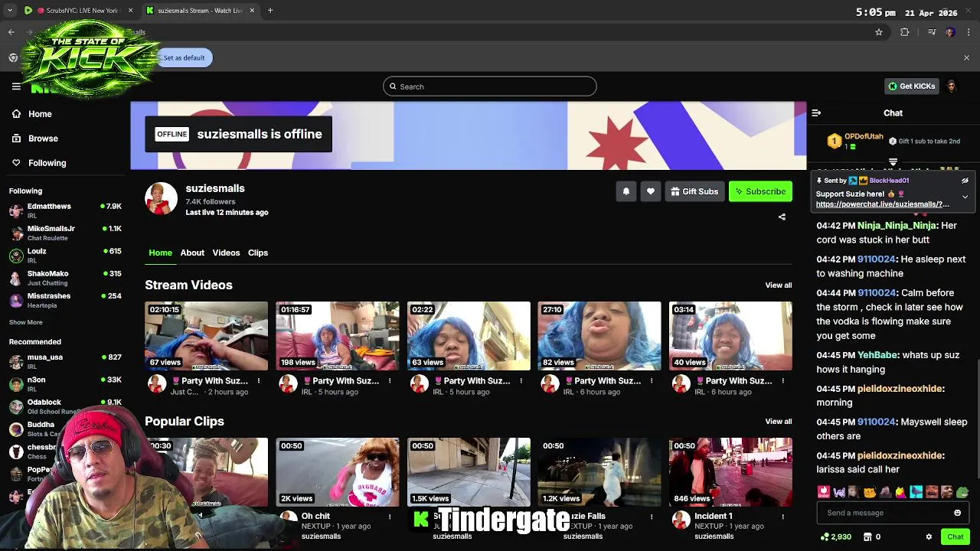Viewport: 980px width, 551px height.
Task: Open the browser extensions puzzle icon
Action: (x=905, y=32)
